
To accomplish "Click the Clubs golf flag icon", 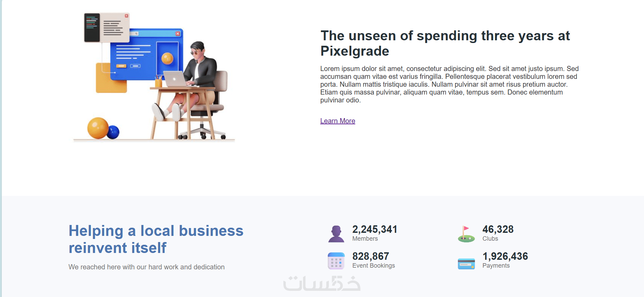I will 466,234.
